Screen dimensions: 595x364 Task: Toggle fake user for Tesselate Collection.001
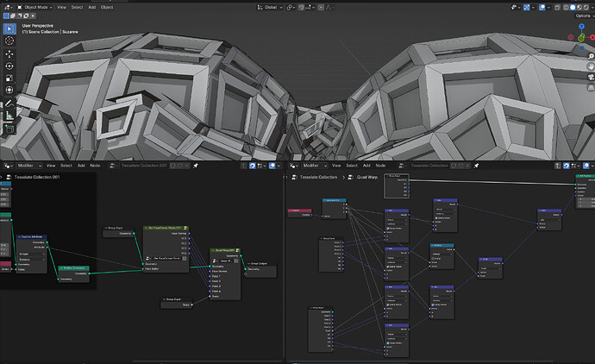tap(173, 166)
